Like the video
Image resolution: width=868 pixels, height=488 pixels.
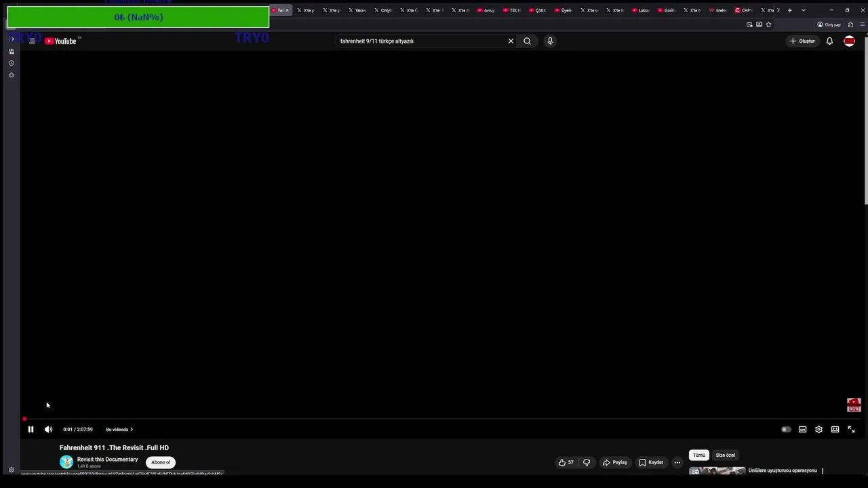[x=566, y=462]
